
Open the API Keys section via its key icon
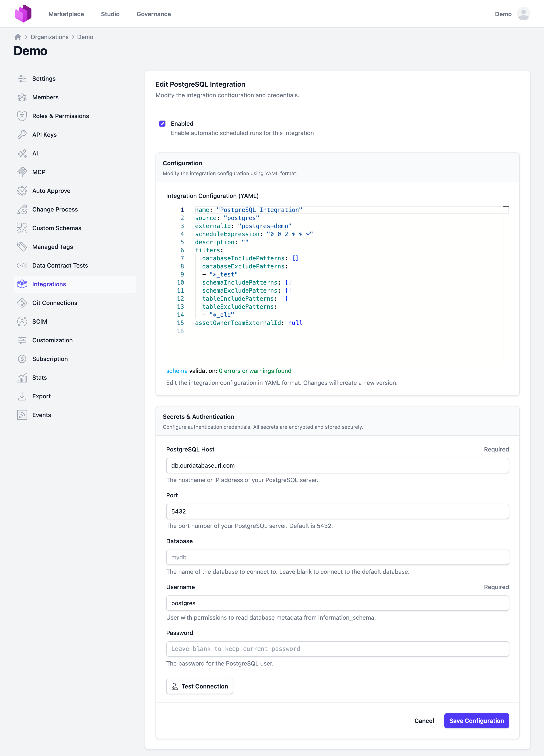coord(22,135)
